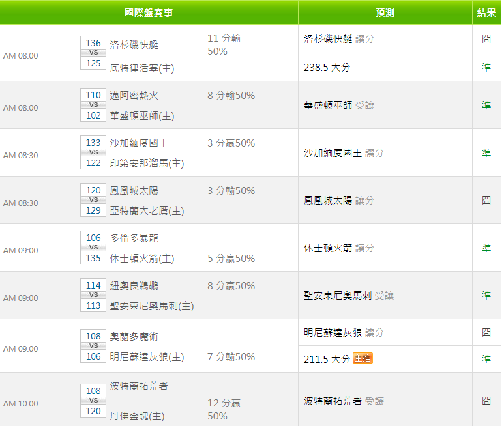Select team name 底特律活塞(主)
This screenshot has height=426, width=504.
[x=142, y=68]
